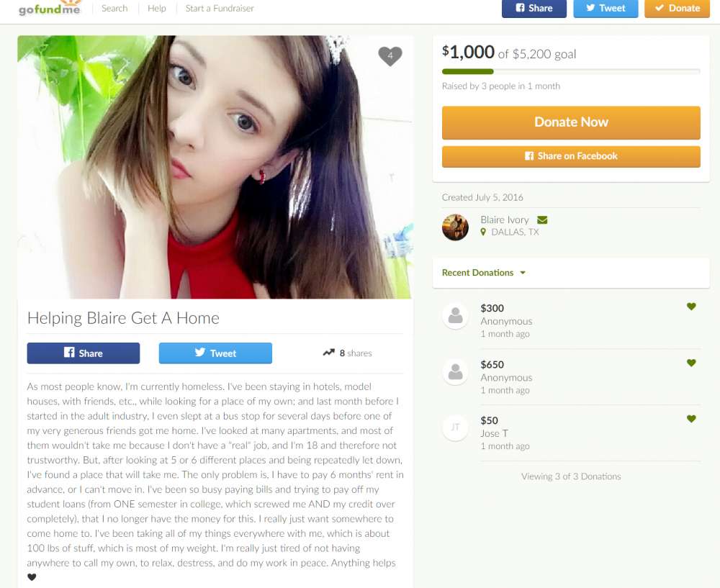Click the gofundme logo
The width and height of the screenshot is (720, 588).
coord(50,8)
